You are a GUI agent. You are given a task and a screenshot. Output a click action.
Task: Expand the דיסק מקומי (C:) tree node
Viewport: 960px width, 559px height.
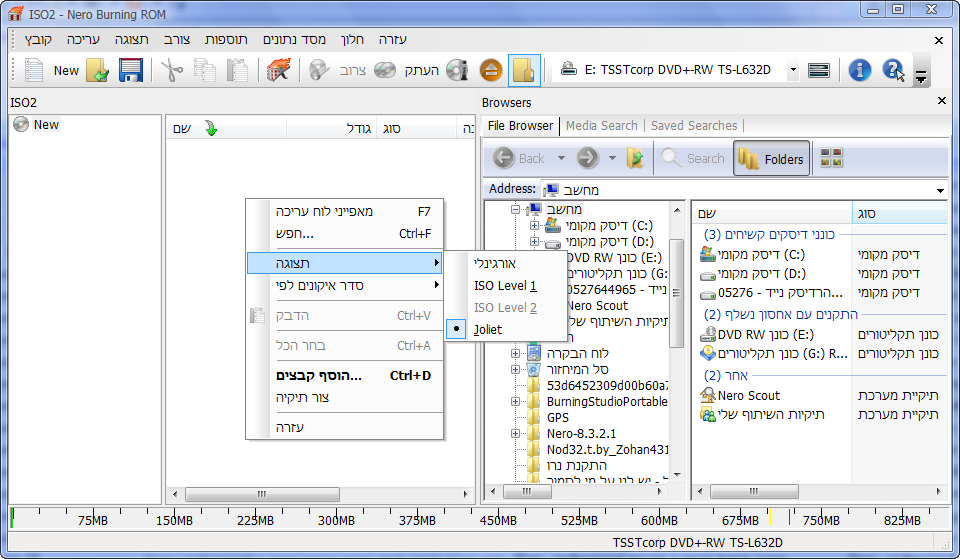[534, 225]
